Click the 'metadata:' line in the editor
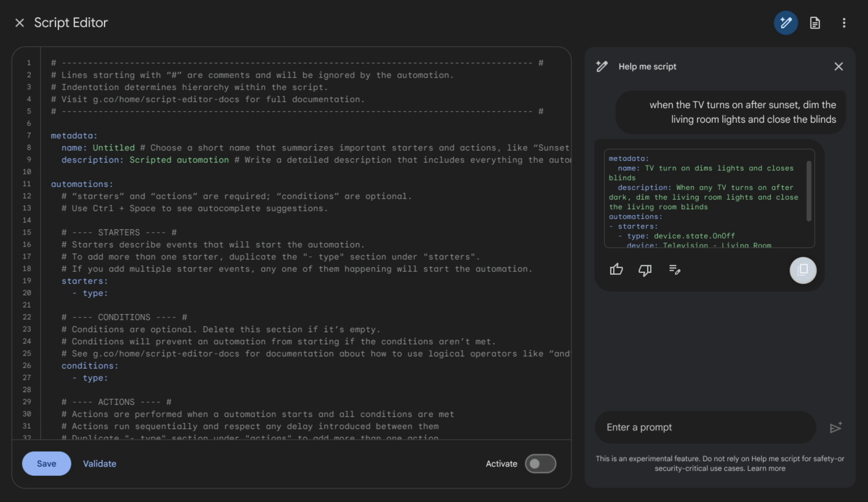 pyautogui.click(x=74, y=136)
